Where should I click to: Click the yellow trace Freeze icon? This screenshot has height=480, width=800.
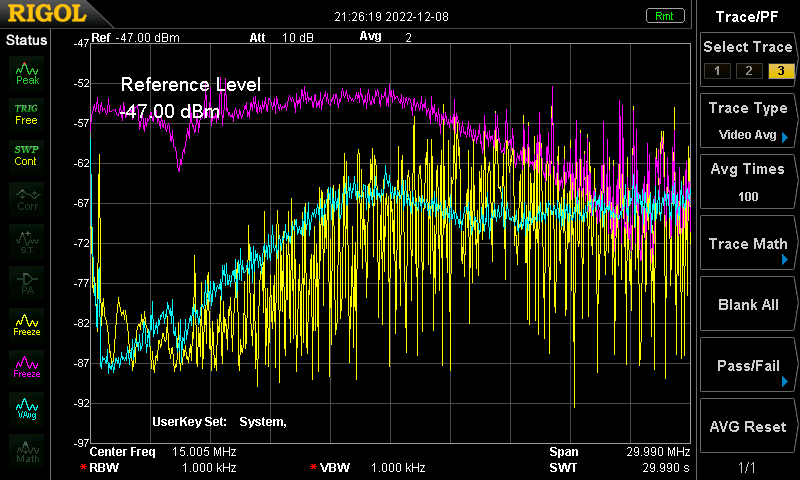[x=27, y=324]
